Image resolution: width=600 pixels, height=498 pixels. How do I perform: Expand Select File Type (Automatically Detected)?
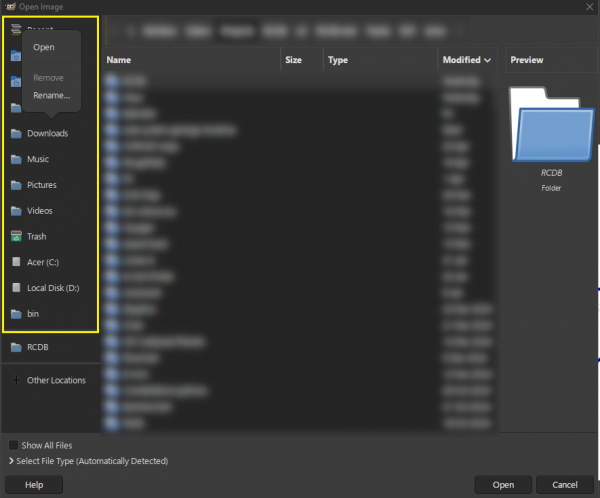tap(88, 461)
